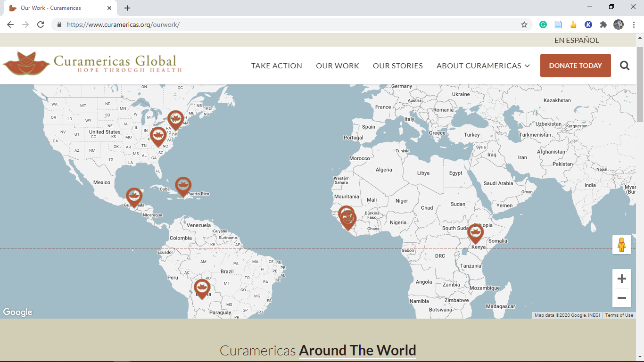Open the Our Work menu item
Screen dimensions: 644x362
[x=338, y=66]
